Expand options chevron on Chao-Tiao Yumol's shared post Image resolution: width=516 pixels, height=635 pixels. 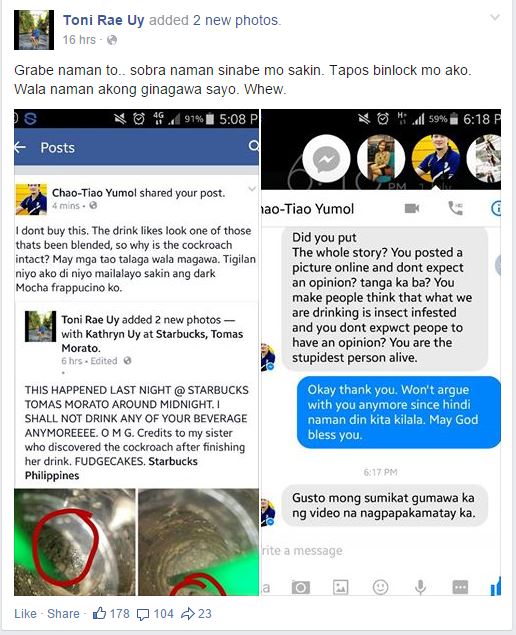252,189
